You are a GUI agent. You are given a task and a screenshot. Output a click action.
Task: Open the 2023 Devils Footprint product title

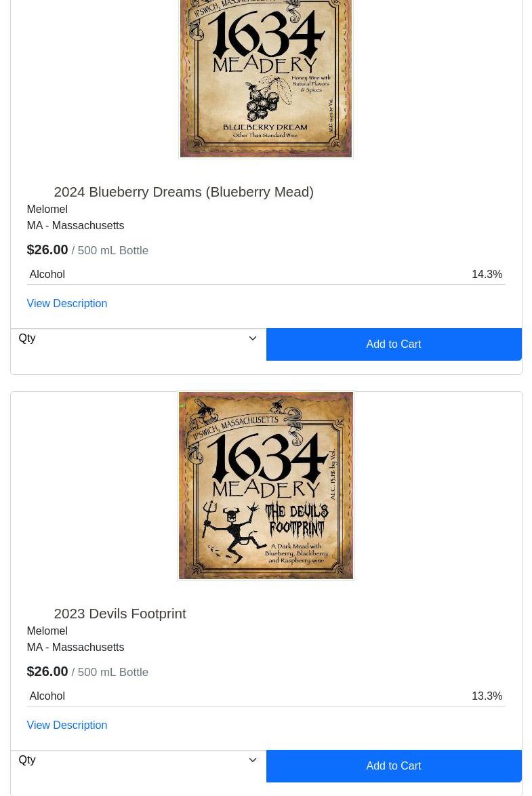coord(120,614)
